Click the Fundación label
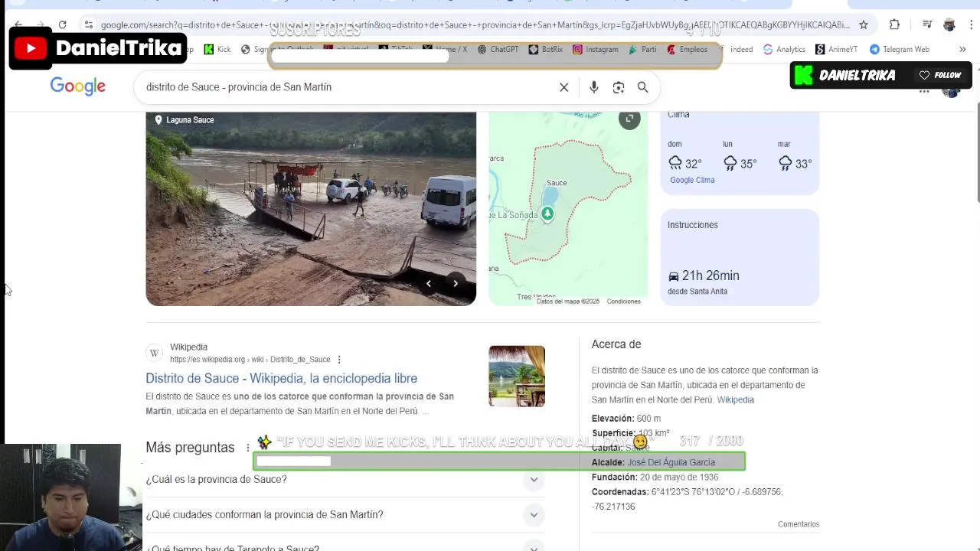Image resolution: width=980 pixels, height=551 pixels. pyautogui.click(x=614, y=477)
